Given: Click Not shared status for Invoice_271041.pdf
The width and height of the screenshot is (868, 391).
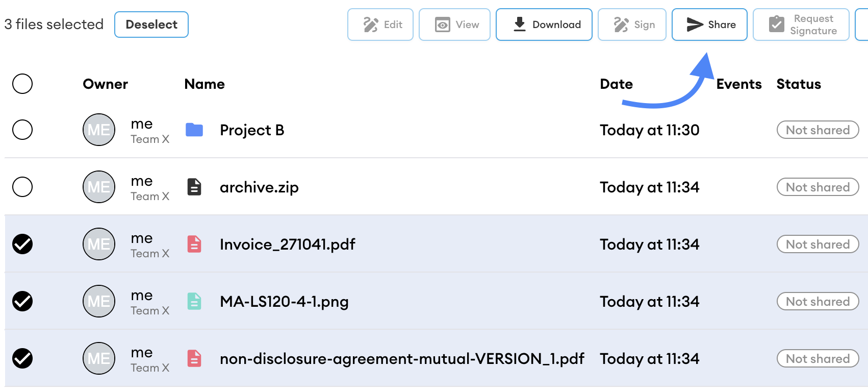Looking at the screenshot, I should tap(818, 244).
